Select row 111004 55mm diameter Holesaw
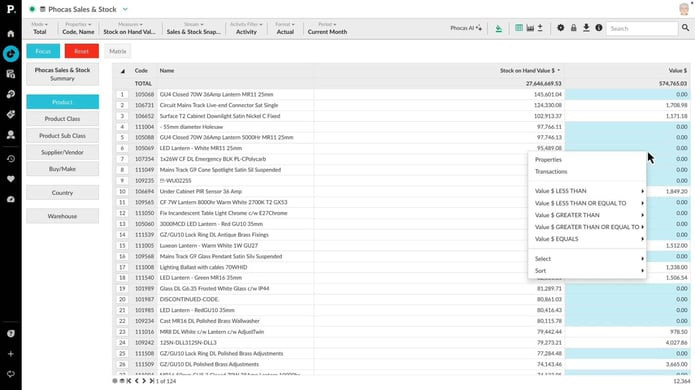 [402, 127]
